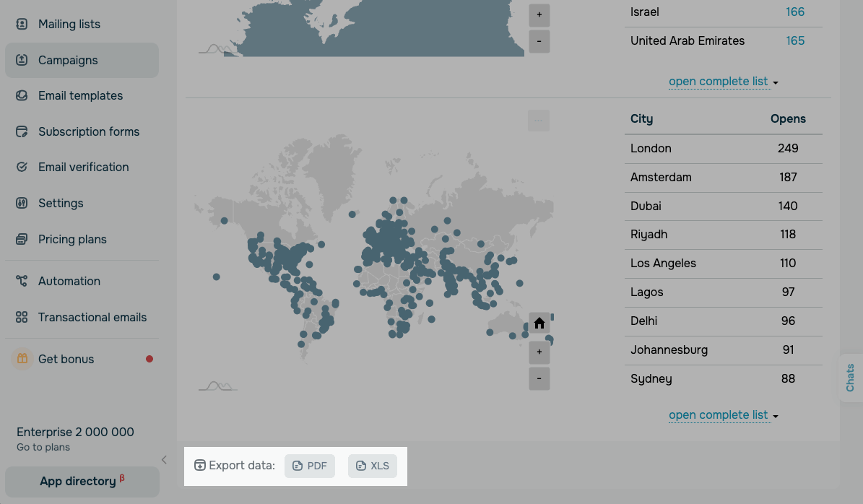This screenshot has height=504, width=863.
Task: Select the Dubai row
Action: pyautogui.click(x=723, y=207)
